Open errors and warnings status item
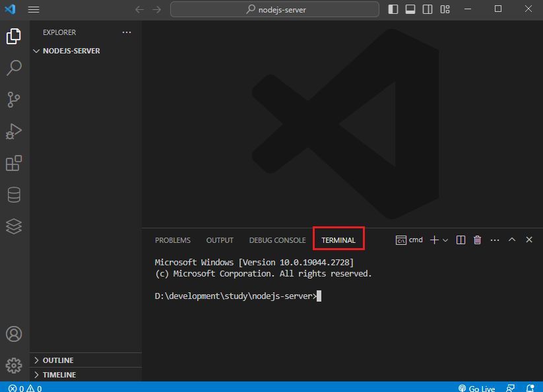This screenshot has height=392, width=543. click(25, 389)
